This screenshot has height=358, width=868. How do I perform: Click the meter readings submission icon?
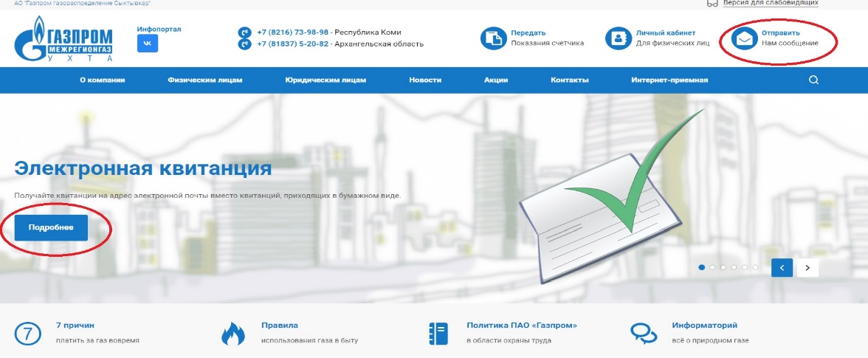tap(492, 38)
